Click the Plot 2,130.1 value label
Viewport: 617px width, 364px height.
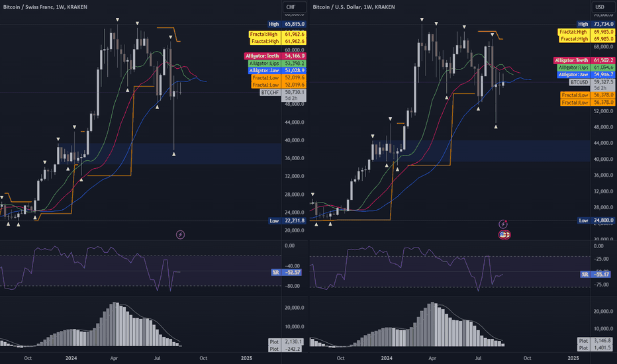tap(286, 341)
